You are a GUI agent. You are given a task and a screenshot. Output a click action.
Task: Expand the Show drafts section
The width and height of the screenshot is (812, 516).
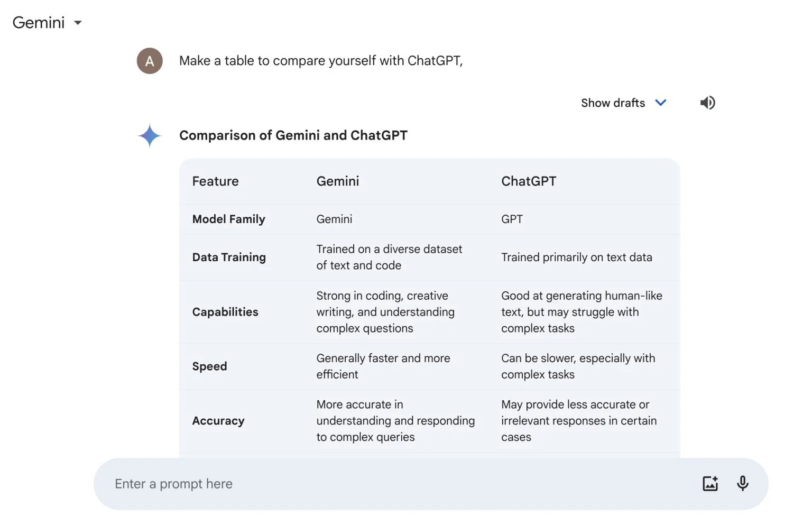tap(613, 103)
